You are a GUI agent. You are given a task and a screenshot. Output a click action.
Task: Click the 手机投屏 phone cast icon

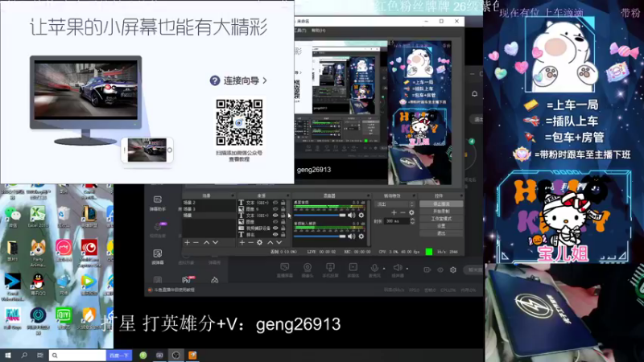330,269
